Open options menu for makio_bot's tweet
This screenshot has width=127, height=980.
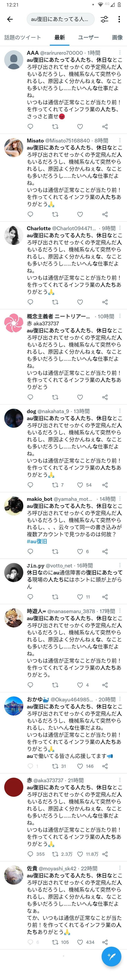coord(120,498)
